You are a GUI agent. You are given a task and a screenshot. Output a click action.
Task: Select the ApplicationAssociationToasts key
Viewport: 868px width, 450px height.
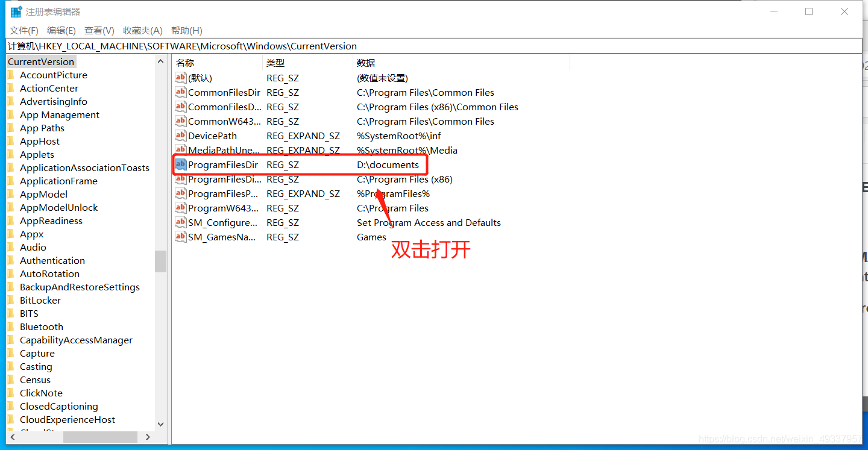[x=84, y=168]
